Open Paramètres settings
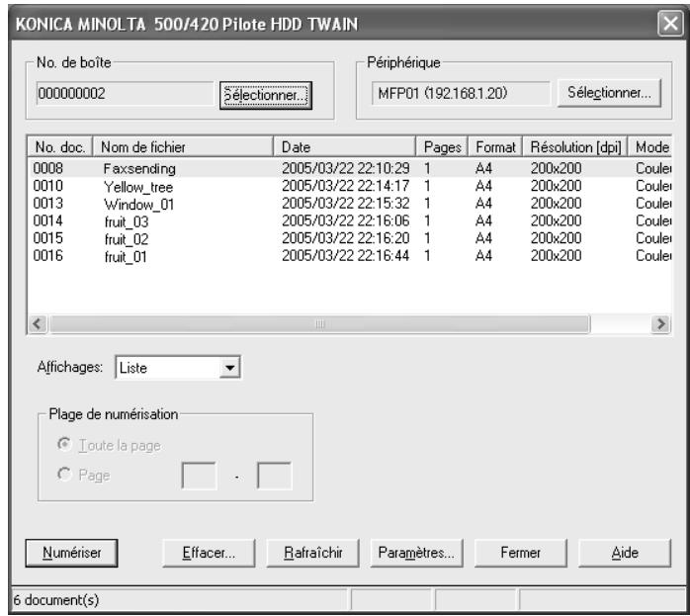The height and width of the screenshot is (616, 690). 416,553
